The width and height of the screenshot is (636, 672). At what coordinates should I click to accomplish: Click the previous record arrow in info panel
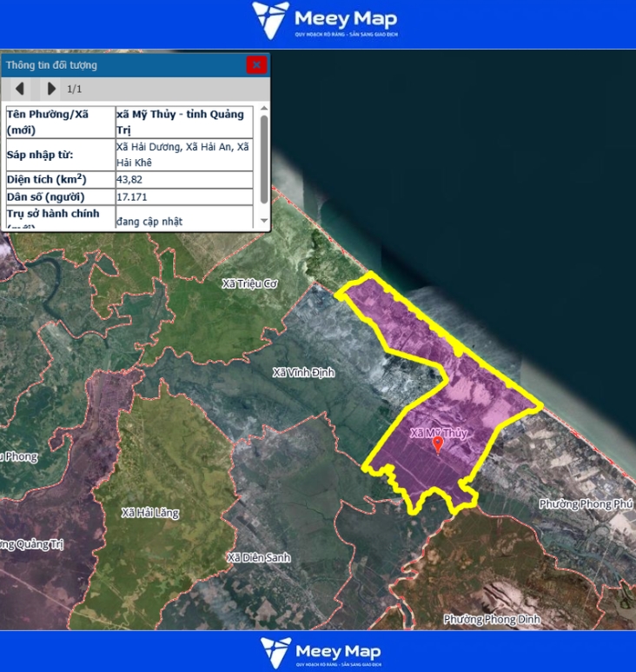19,89
